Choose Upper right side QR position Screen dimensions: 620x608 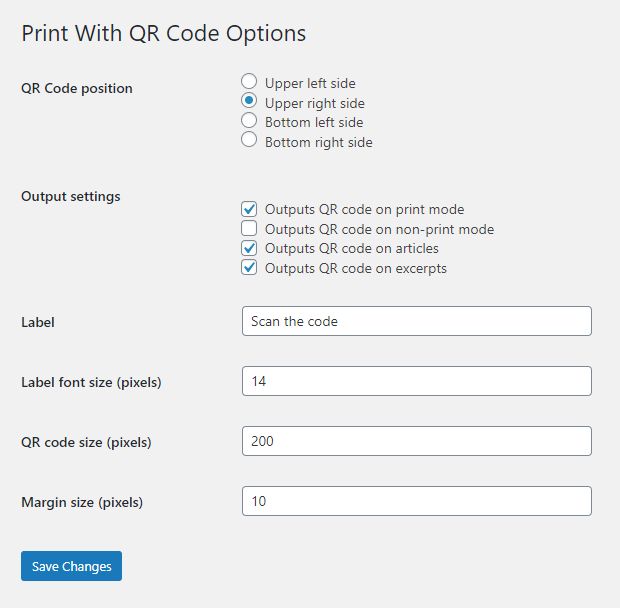250,101
